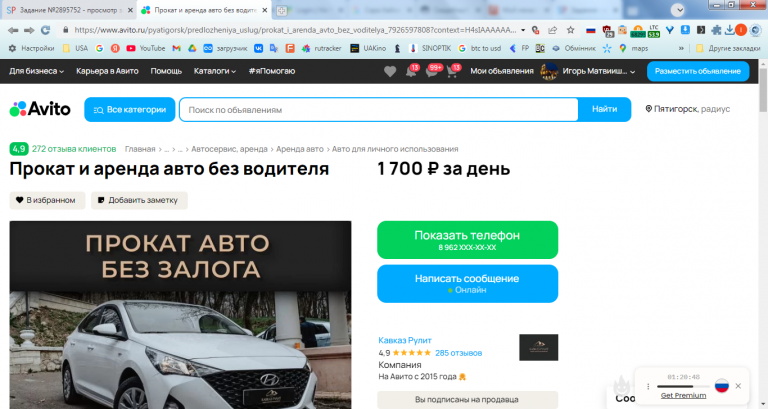The image size is (768, 409).
Task: Expand the Каталоги dropdown
Action: click(215, 71)
